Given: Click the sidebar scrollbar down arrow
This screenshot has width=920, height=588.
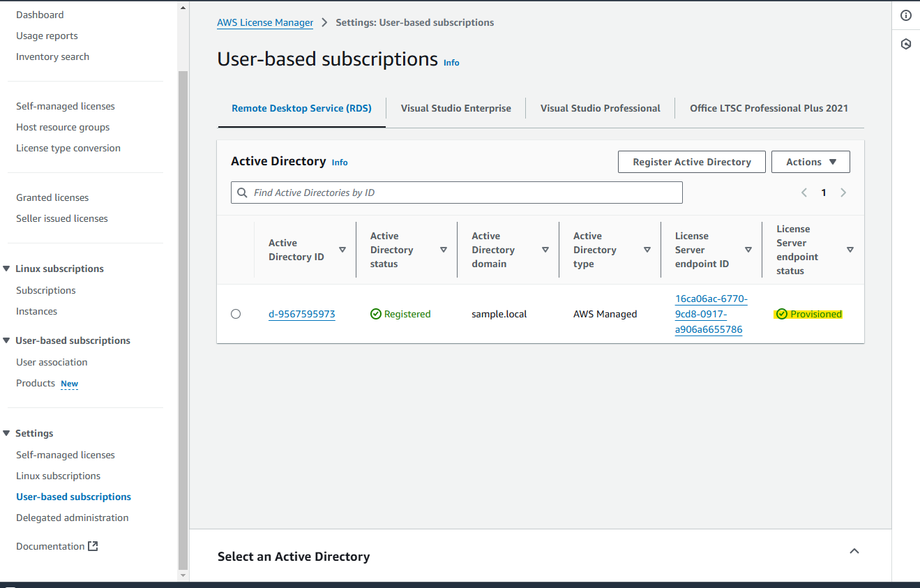Looking at the screenshot, I should [x=183, y=576].
